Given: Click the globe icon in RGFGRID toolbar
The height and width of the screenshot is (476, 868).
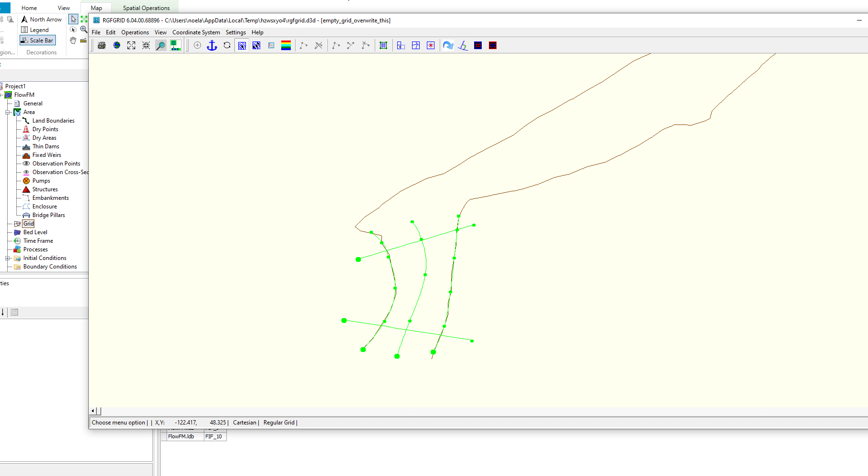Looking at the screenshot, I should 116,45.
